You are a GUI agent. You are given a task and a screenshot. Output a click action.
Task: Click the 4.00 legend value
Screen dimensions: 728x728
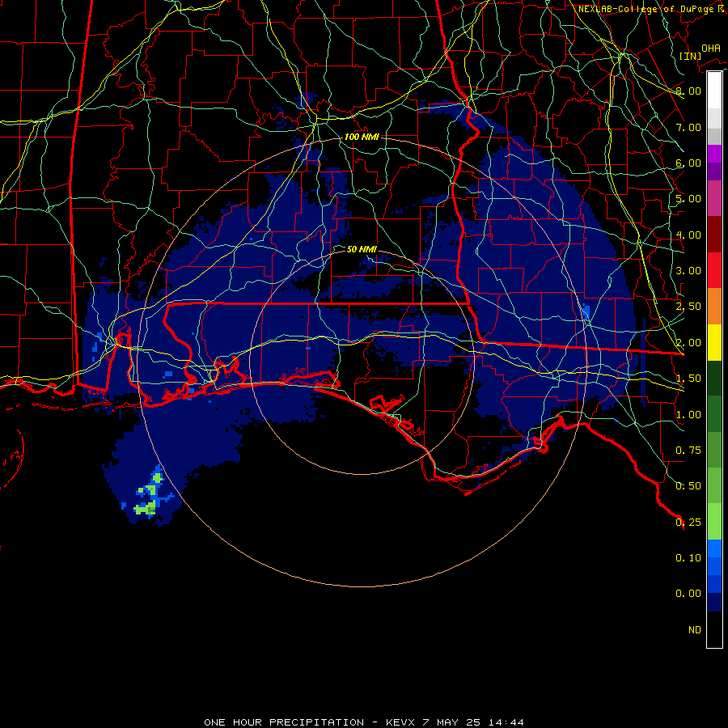(x=688, y=235)
